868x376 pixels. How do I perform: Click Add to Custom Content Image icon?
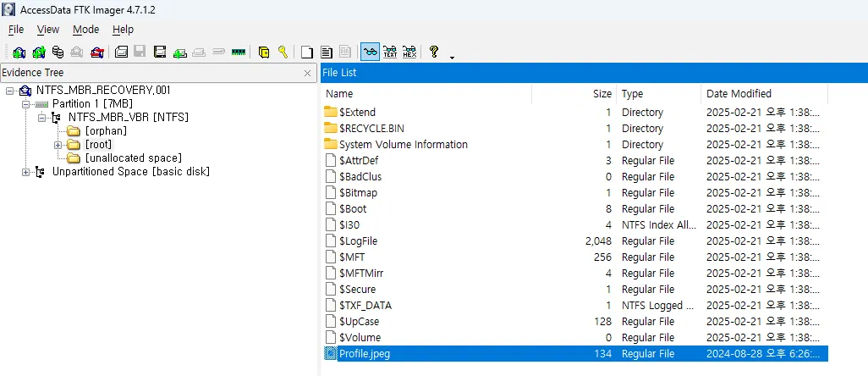click(179, 52)
